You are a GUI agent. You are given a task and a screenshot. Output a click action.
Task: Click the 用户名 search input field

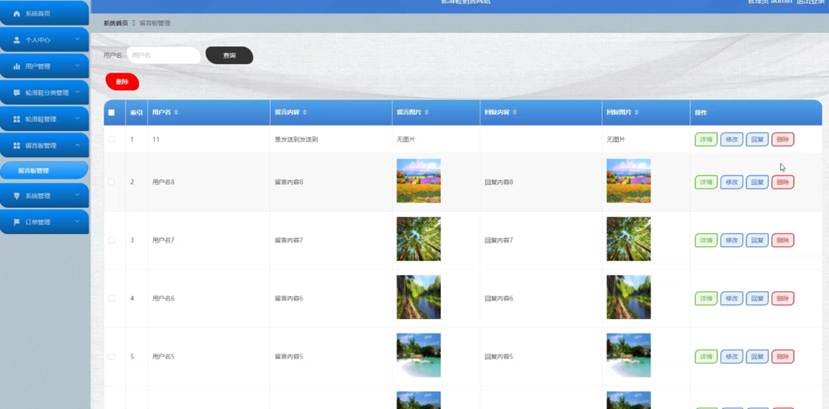coord(164,55)
